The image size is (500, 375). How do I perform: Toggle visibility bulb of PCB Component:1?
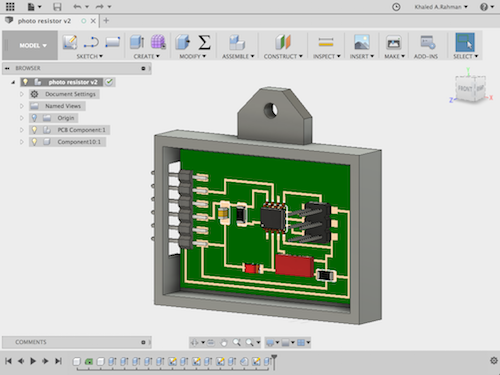[34, 130]
